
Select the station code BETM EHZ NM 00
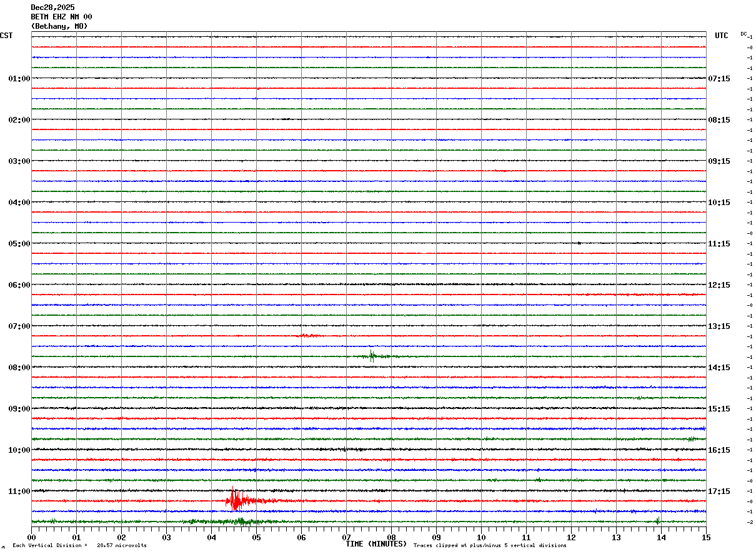[61, 17]
